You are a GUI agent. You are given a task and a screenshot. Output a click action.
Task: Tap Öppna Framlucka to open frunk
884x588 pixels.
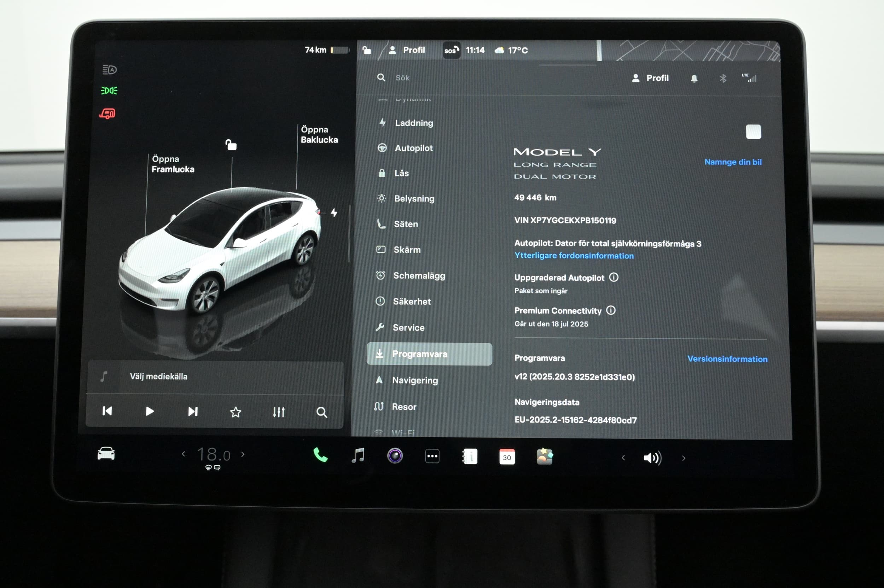pos(173,164)
